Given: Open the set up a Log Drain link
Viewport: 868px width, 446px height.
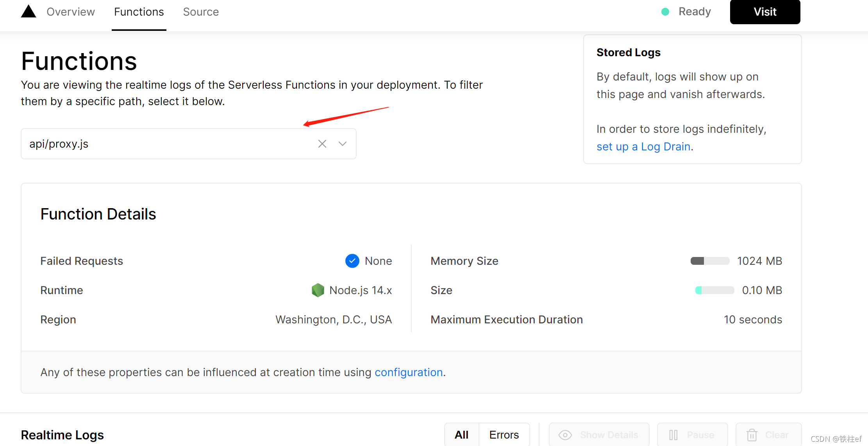Looking at the screenshot, I should 643,146.
